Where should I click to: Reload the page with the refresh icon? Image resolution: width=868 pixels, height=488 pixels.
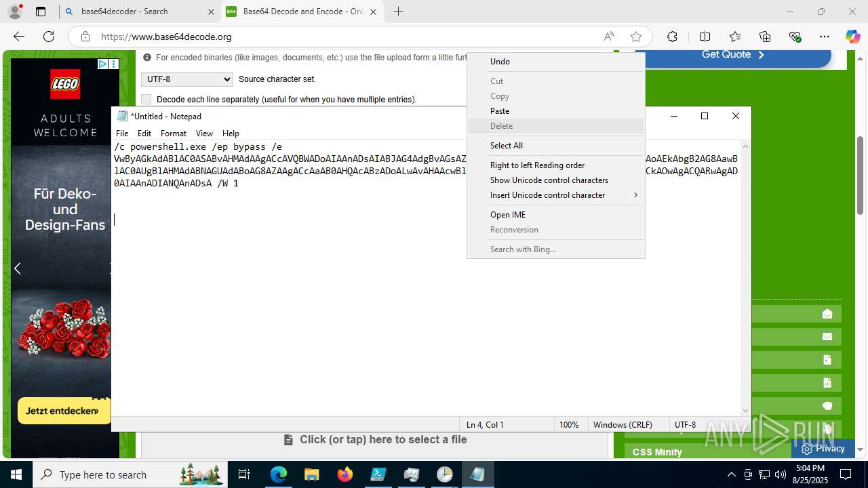coord(49,37)
